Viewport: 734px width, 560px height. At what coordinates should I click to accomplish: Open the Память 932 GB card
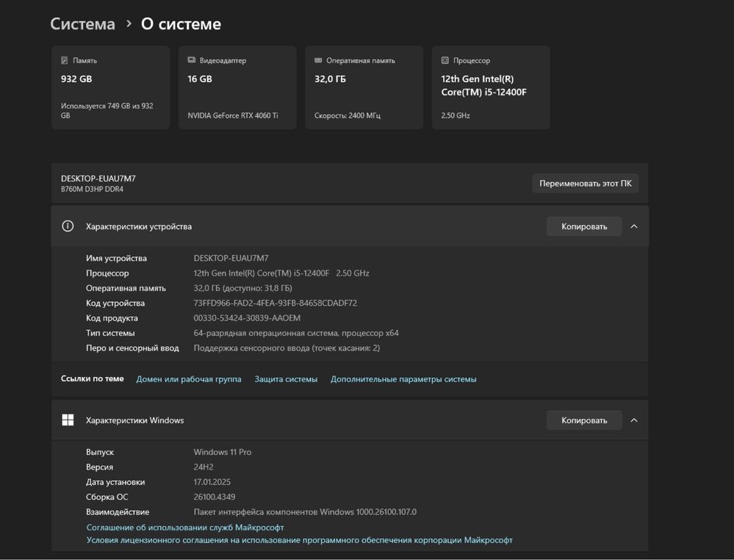[x=110, y=87]
